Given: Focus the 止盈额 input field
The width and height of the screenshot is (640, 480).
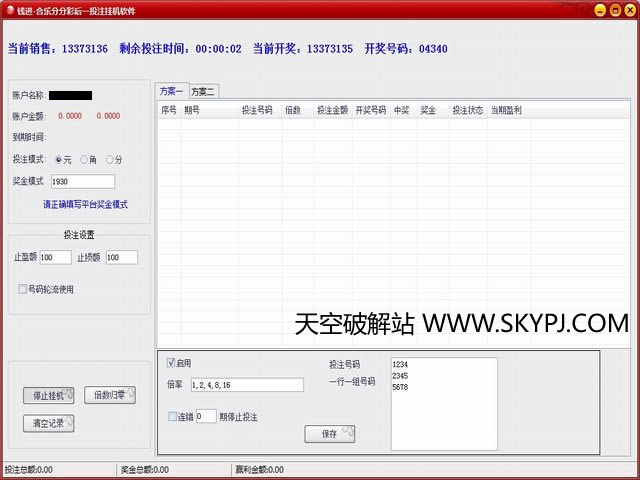Looking at the screenshot, I should click(x=55, y=258).
